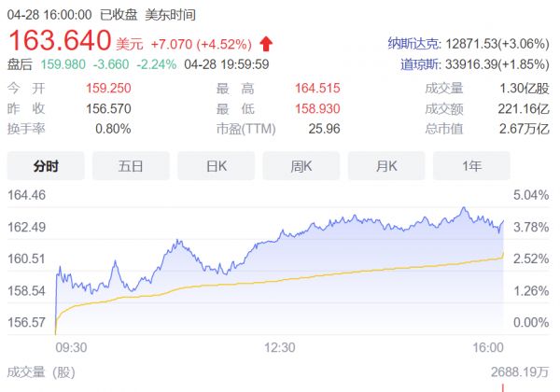
Task: Select the 1年 range tab
Action: [x=471, y=166]
